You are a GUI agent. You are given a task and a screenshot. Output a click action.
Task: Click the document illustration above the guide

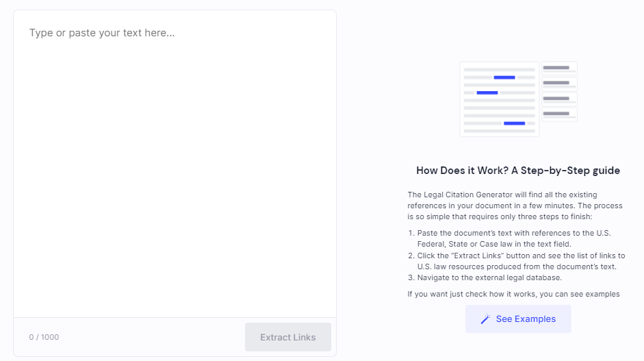tap(518, 99)
